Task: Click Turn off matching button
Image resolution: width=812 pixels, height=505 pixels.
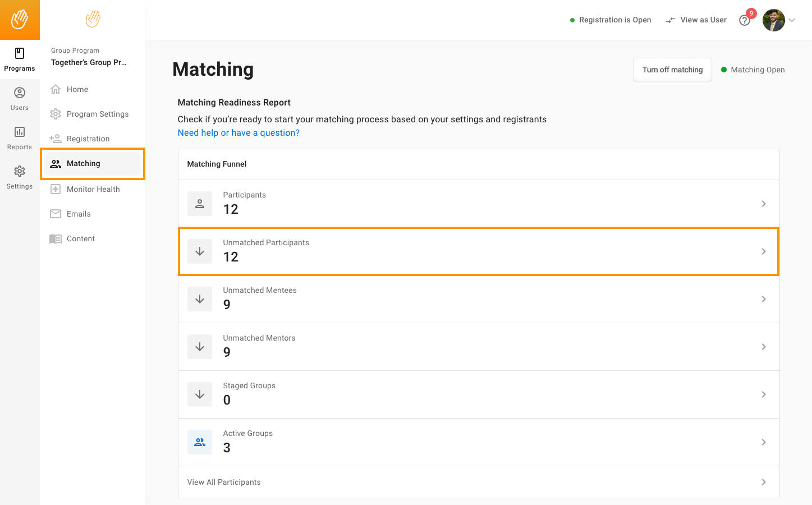Action: coord(673,70)
